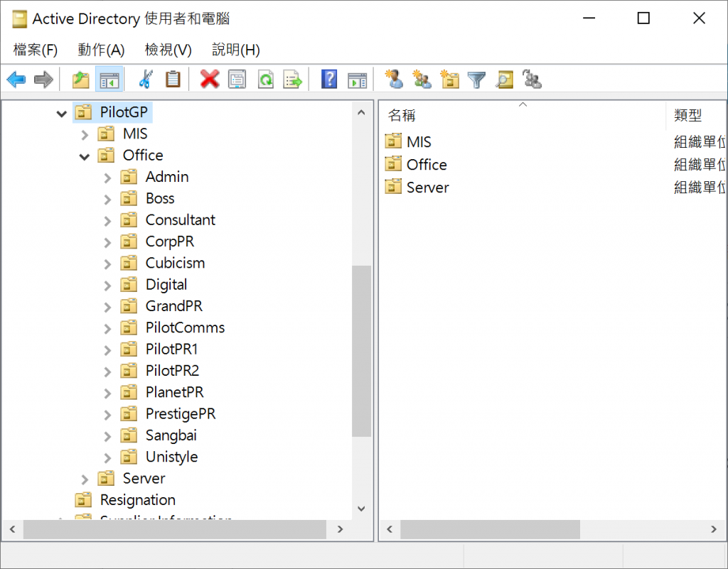This screenshot has width=728, height=569.
Task: Open the blue Help question mark icon
Action: (x=329, y=80)
